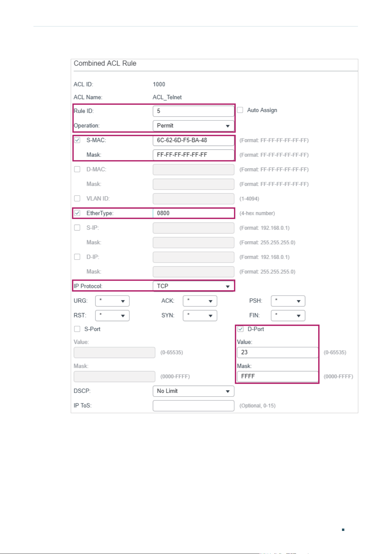This screenshot has width=392, height=554.
Task: Click the (Optional, 0-15) hint text
Action: (x=257, y=406)
